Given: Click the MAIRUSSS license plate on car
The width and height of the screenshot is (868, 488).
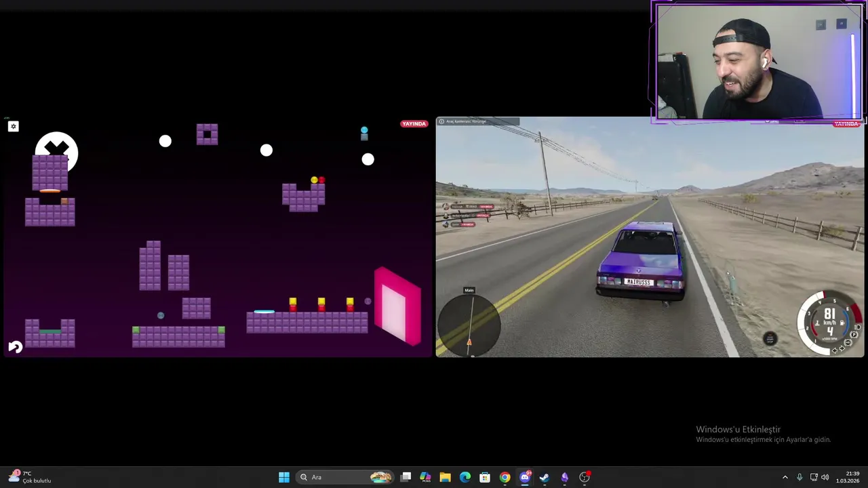Looking at the screenshot, I should pyautogui.click(x=639, y=282).
